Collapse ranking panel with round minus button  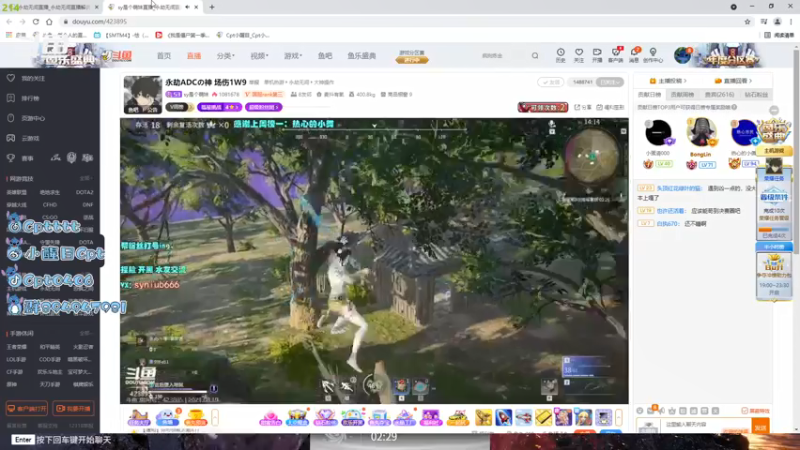(x=774, y=110)
